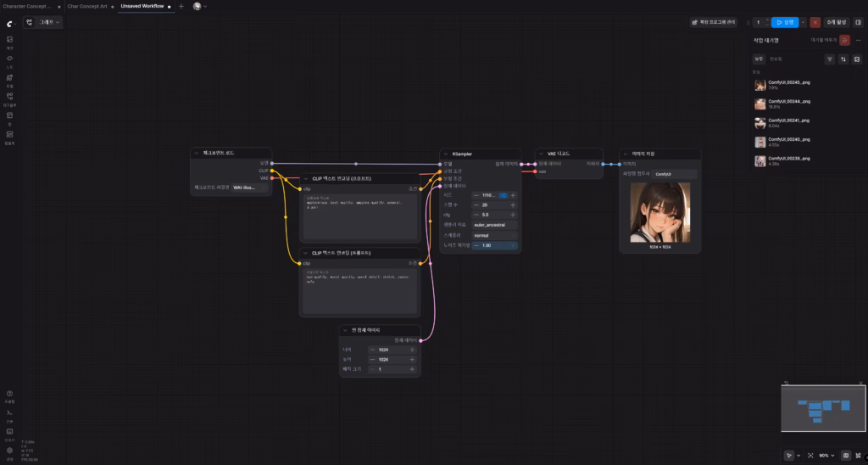Collapse the KSampler node with its chevron
The image size is (868, 465).
click(x=446, y=154)
